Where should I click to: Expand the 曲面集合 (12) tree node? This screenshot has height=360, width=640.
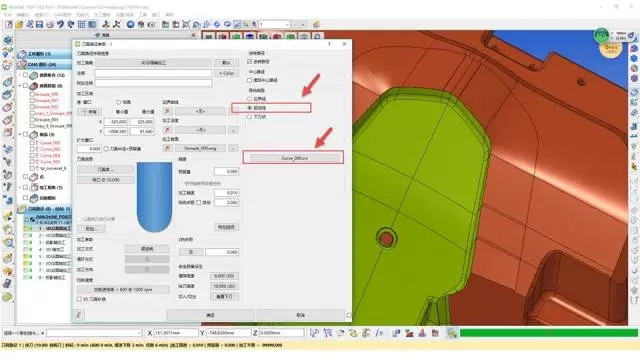[x=20, y=76]
